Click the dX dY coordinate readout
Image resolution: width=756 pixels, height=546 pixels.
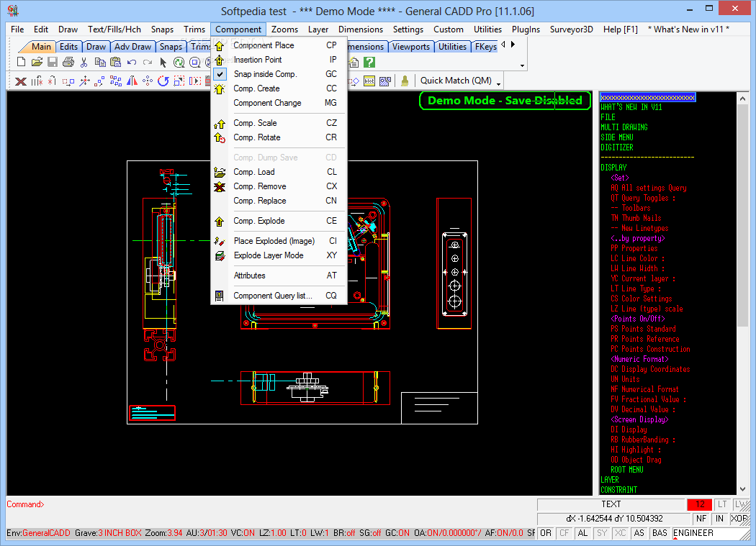tap(613, 519)
